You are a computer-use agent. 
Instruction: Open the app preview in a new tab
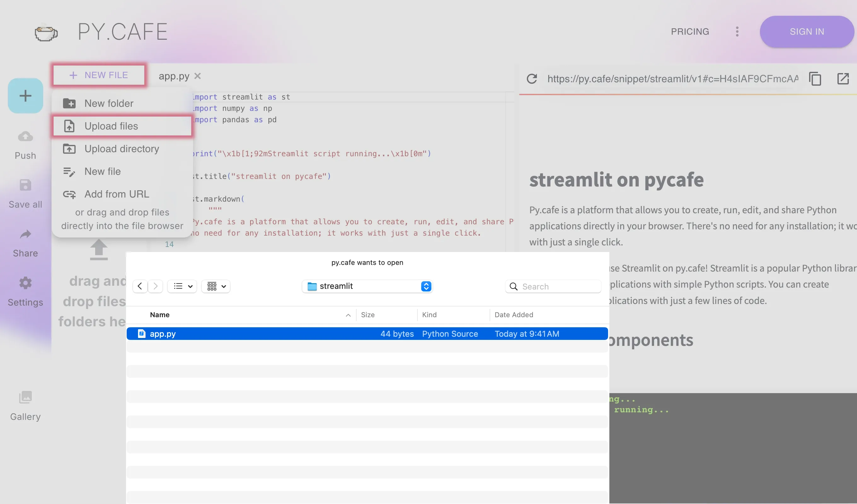[843, 78]
